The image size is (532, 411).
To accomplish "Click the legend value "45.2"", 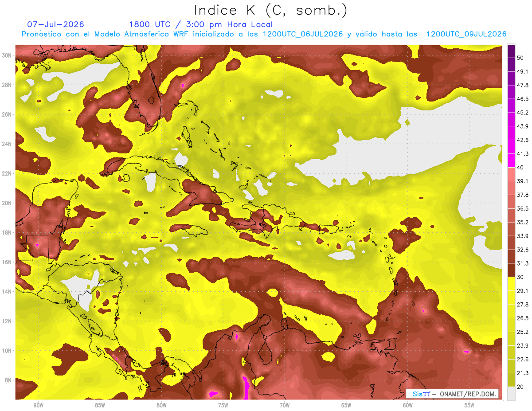I will [523, 113].
